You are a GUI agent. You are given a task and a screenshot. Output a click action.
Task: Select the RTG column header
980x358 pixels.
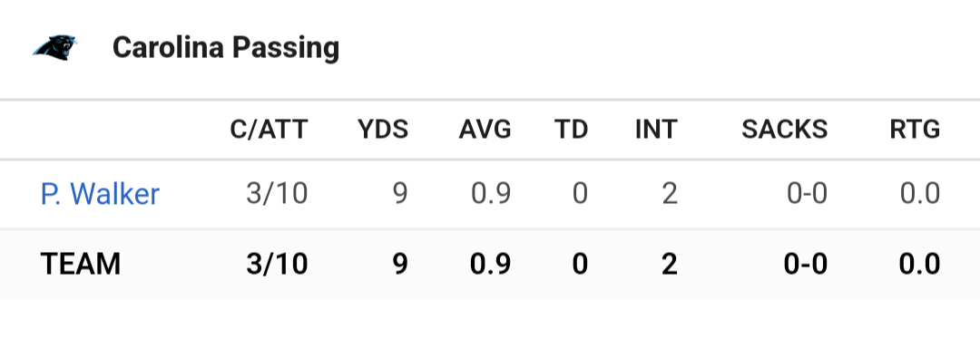point(915,130)
